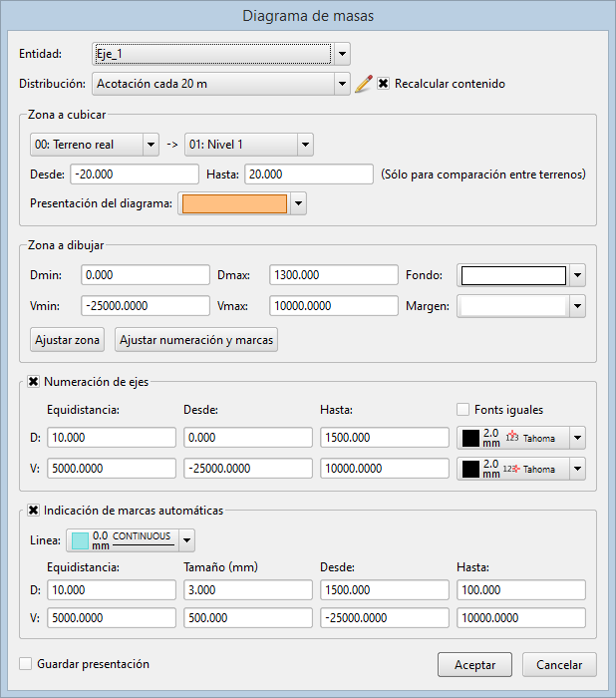Toggle Indicación de marcas automáticas checkbox
The image size is (616, 698).
(33, 511)
